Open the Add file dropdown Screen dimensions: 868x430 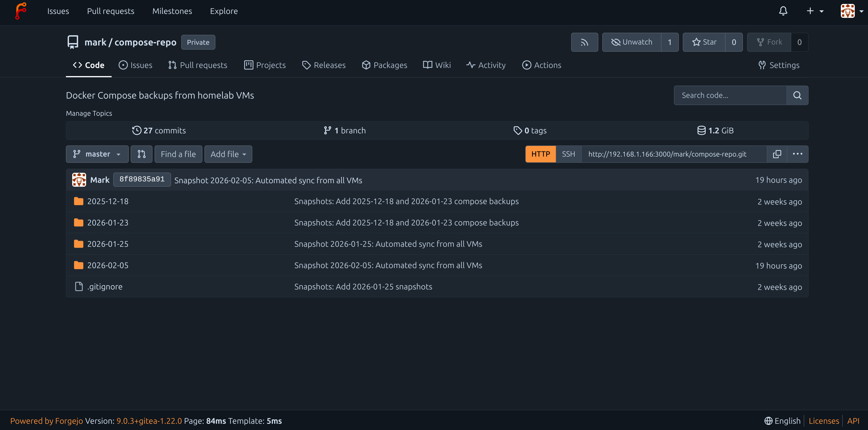pos(228,154)
